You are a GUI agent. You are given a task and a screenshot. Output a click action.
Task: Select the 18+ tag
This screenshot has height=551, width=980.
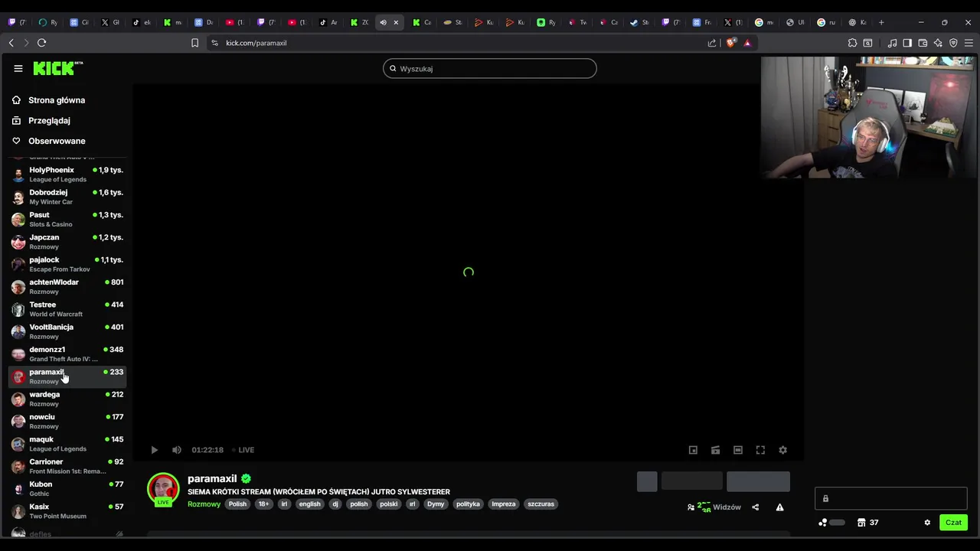coord(263,504)
